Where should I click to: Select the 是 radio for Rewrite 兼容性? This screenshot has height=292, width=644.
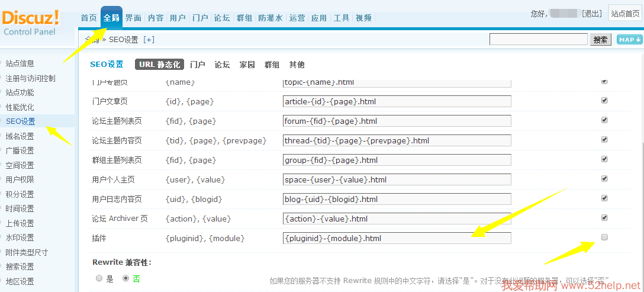tap(99, 278)
